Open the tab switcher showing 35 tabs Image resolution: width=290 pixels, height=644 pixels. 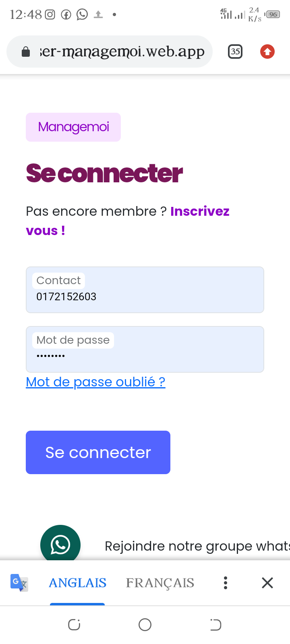tap(235, 52)
